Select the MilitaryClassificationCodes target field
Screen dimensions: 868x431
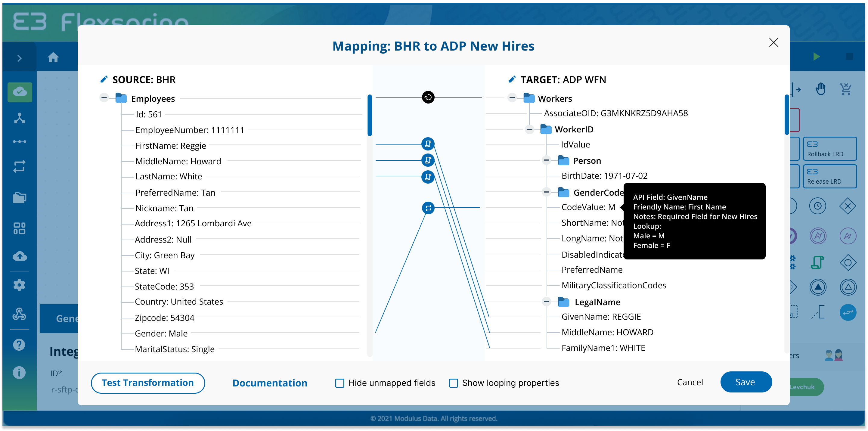point(614,285)
